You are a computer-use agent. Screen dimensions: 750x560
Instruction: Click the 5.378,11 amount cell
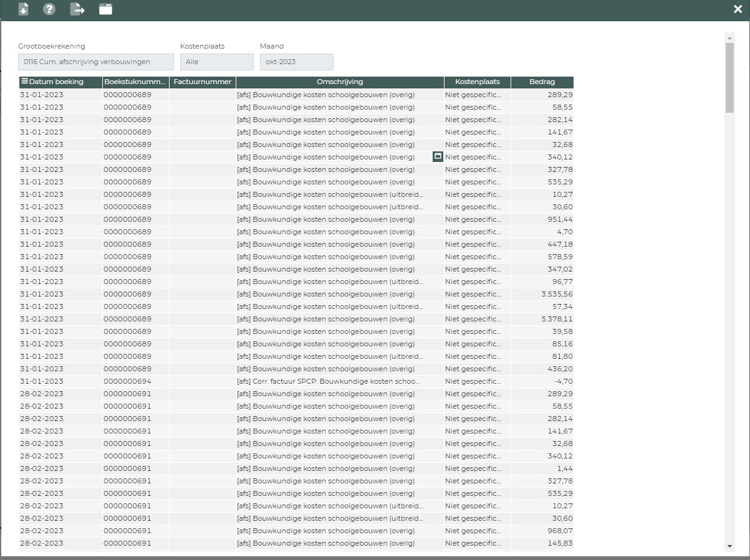click(542, 319)
